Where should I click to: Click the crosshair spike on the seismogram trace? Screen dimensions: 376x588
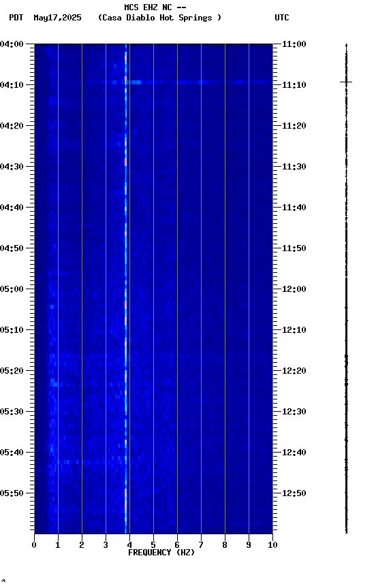tap(346, 82)
